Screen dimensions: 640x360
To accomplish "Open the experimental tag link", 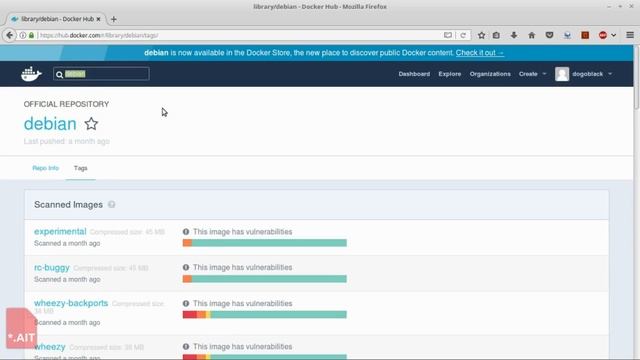I will pyautogui.click(x=60, y=231).
